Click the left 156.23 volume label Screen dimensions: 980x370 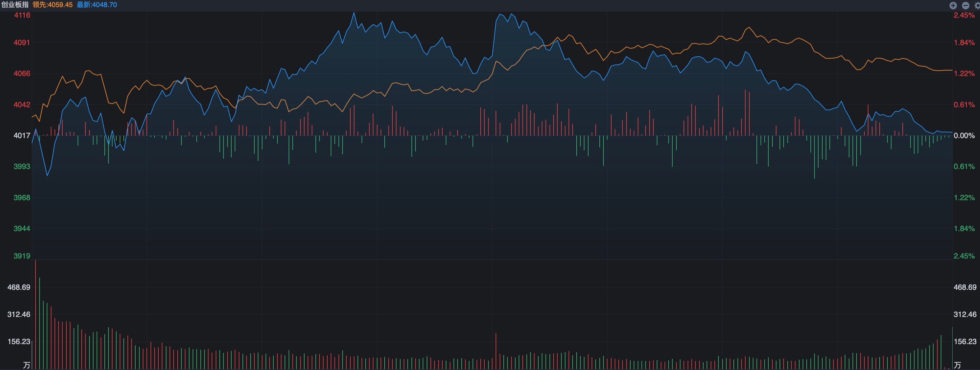click(19, 341)
